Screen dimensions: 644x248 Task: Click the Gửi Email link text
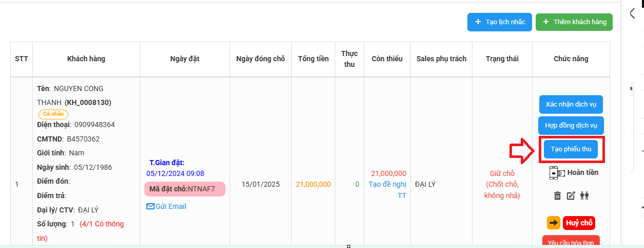tap(171, 206)
